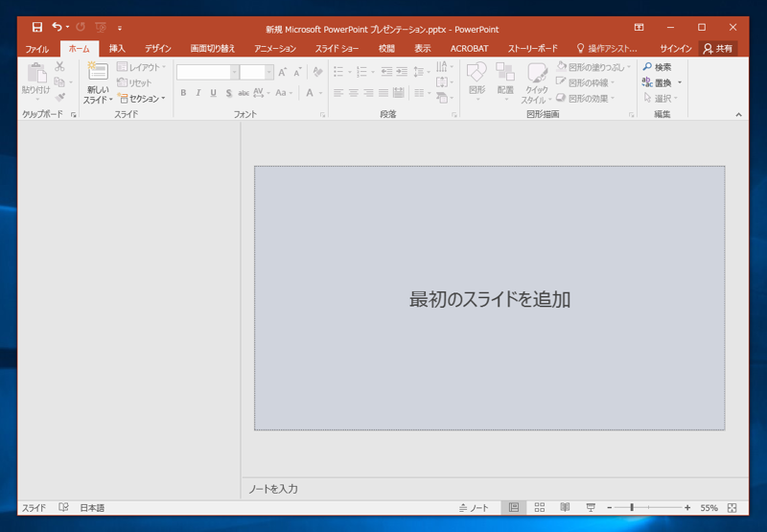Select Normal view button in status bar
767x532 pixels.
pos(514,508)
